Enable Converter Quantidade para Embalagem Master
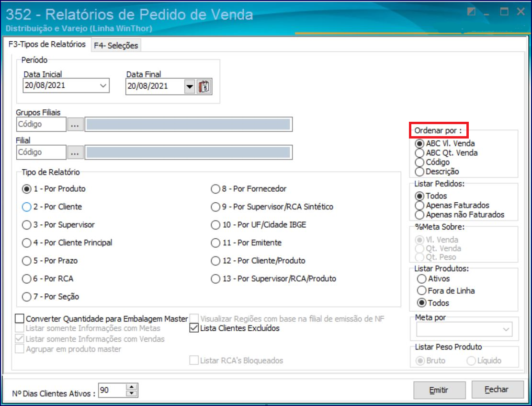 click(x=102, y=319)
